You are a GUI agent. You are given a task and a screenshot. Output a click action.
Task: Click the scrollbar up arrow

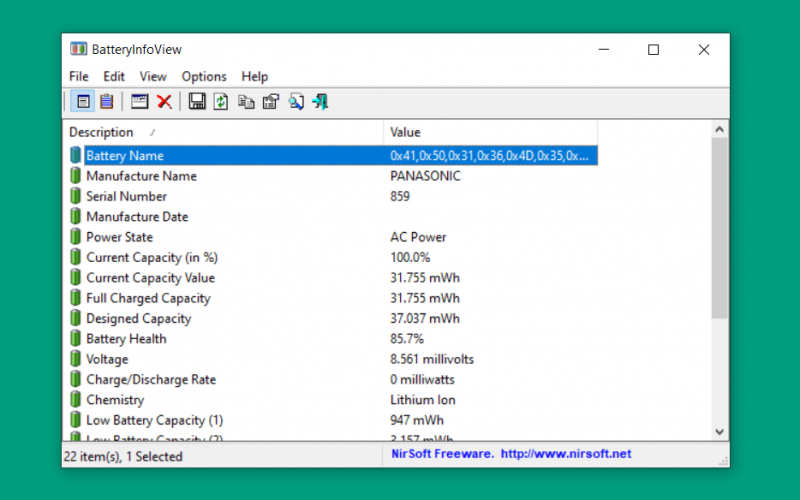click(x=719, y=130)
